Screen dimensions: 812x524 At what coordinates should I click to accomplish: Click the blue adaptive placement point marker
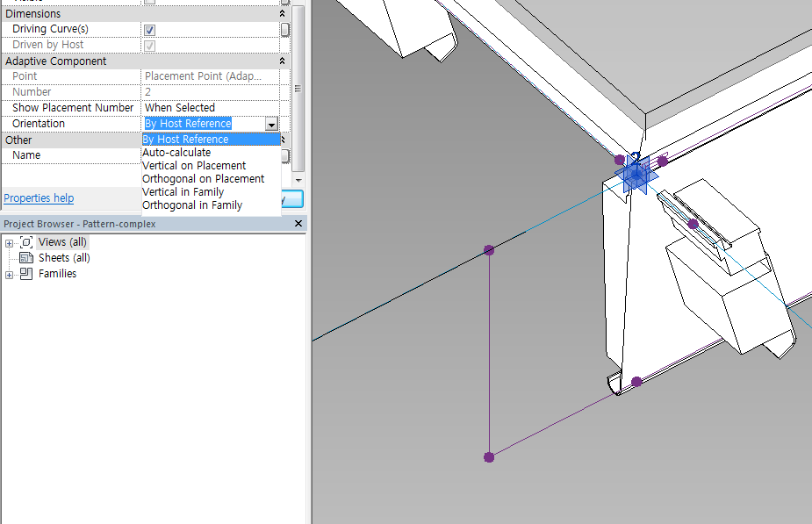point(634,176)
